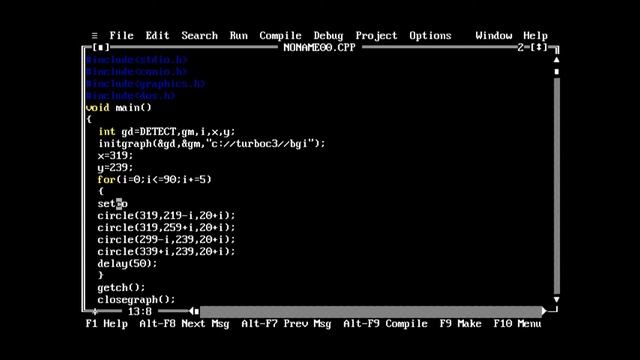The height and width of the screenshot is (360, 640).
Task: Click the window number 2 indicator
Action: (520, 47)
